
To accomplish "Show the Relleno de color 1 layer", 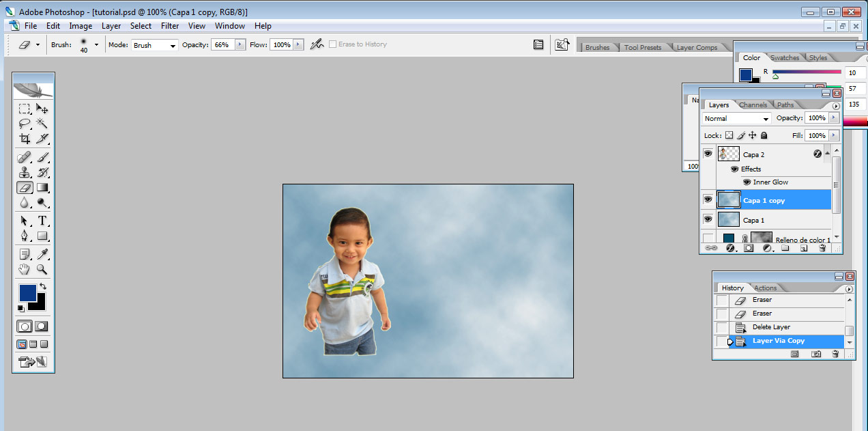I will coord(708,238).
